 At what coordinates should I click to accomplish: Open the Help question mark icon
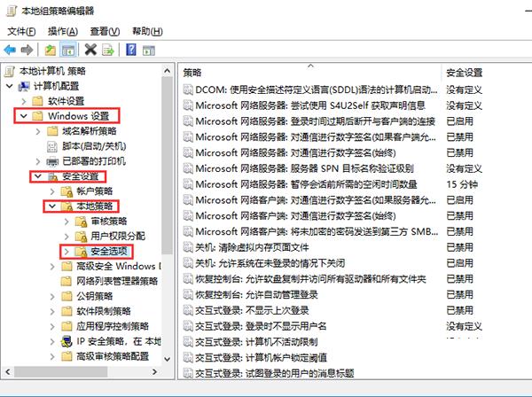[131, 50]
